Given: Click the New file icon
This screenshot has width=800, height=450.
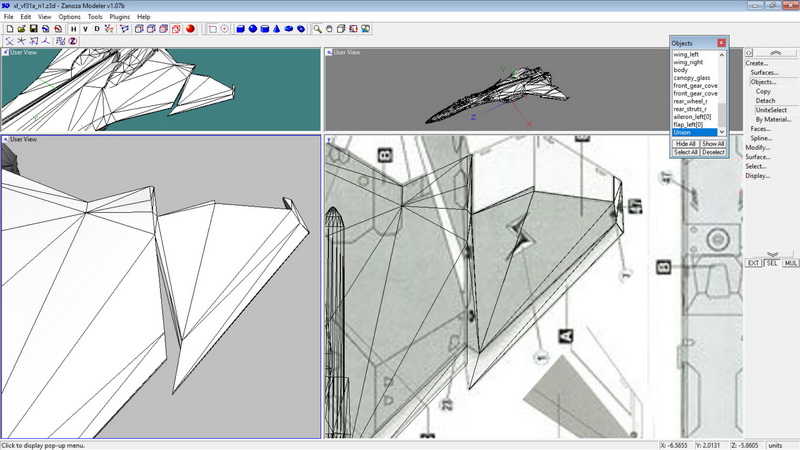Looking at the screenshot, I should pos(9,29).
